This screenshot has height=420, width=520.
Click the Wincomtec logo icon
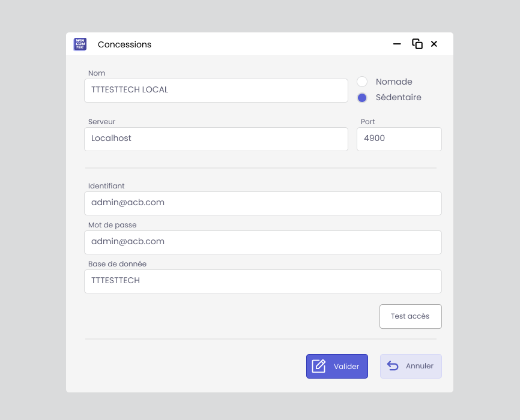[80, 44]
